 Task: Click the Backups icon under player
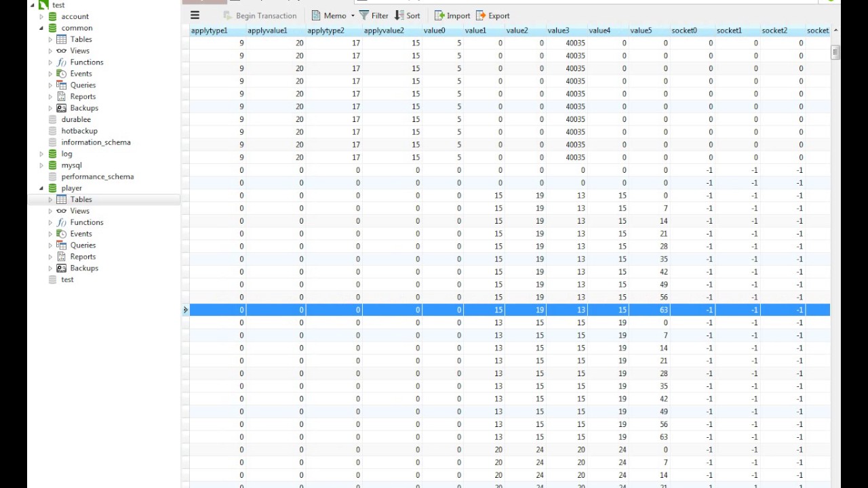point(62,268)
